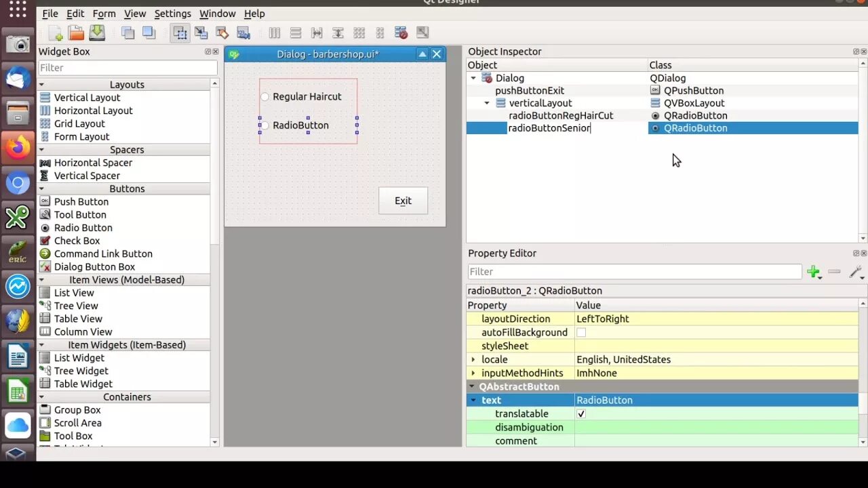Open the Settings menu
This screenshot has width=868, height=488.
tap(173, 14)
